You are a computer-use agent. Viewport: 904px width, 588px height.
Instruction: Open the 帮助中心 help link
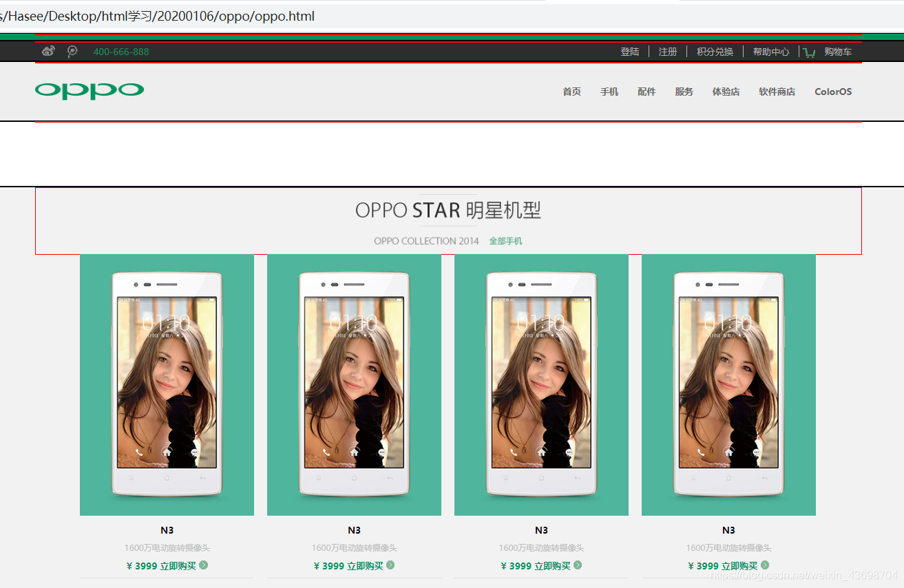point(771,52)
